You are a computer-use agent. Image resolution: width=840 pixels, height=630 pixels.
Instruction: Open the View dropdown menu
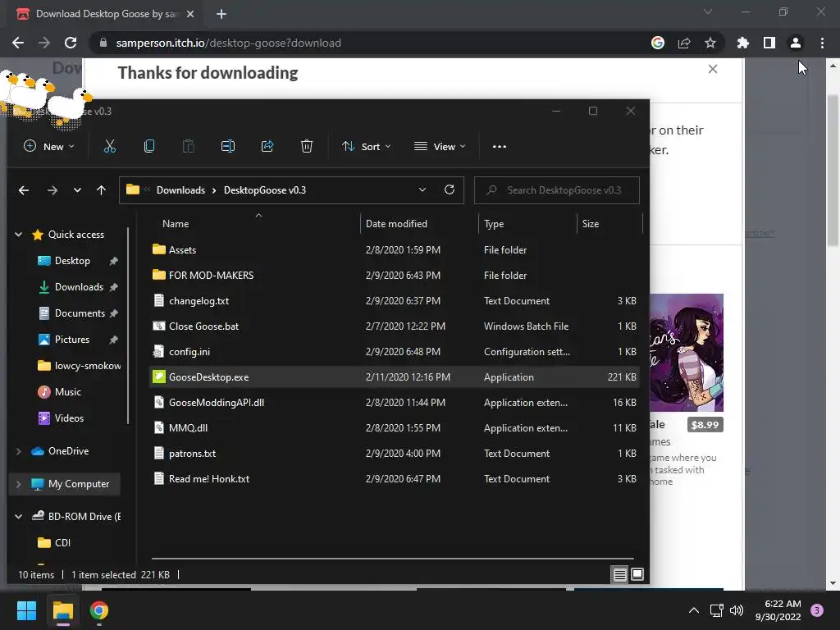click(440, 146)
